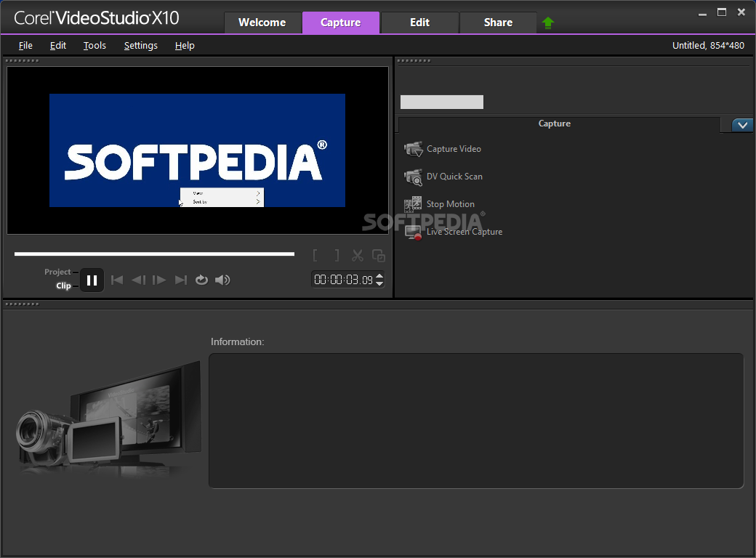Viewport: 756px width, 558px height.
Task: Start Live Screen Capture
Action: pyautogui.click(x=465, y=232)
